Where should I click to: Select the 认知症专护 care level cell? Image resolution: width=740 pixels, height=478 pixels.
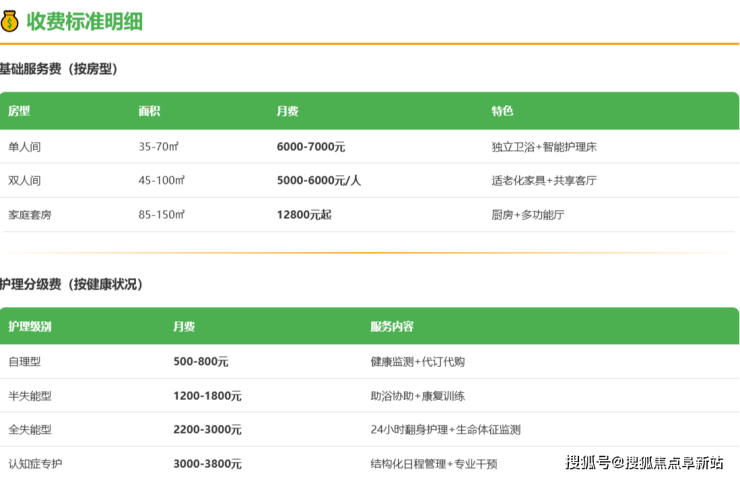[35, 464]
